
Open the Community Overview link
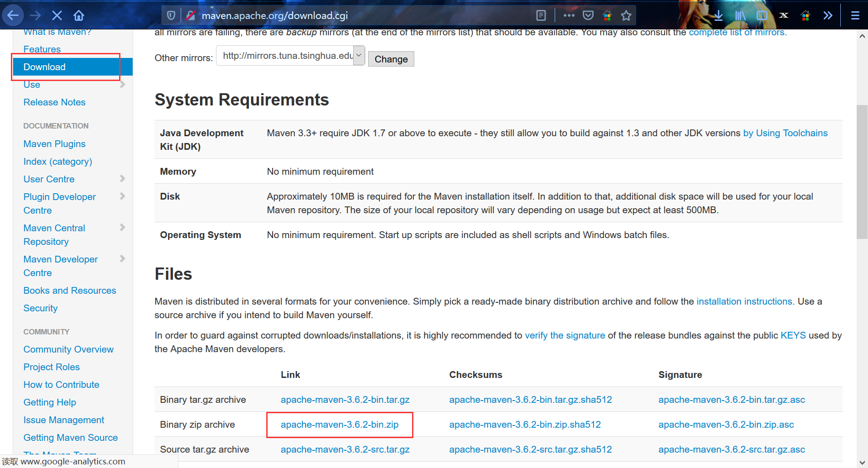tap(68, 349)
